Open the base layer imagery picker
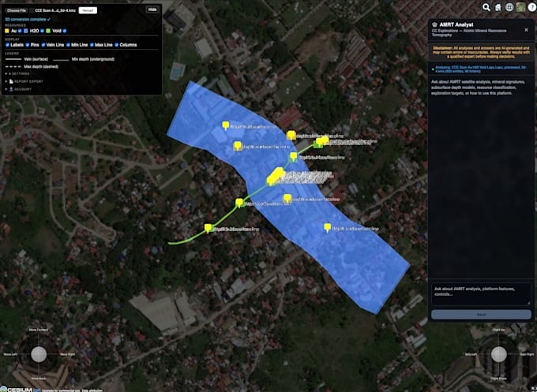The image size is (537, 392). click(x=521, y=7)
